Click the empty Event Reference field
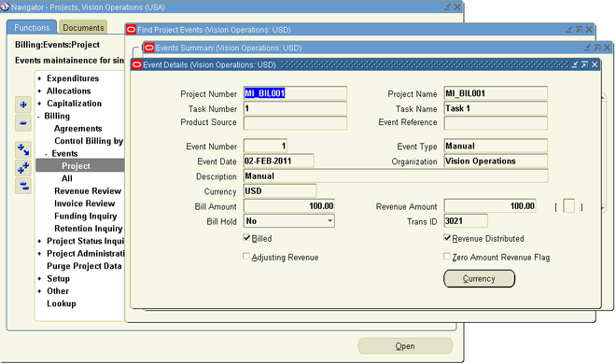Screen dimensions: 616x364 pos(496,123)
